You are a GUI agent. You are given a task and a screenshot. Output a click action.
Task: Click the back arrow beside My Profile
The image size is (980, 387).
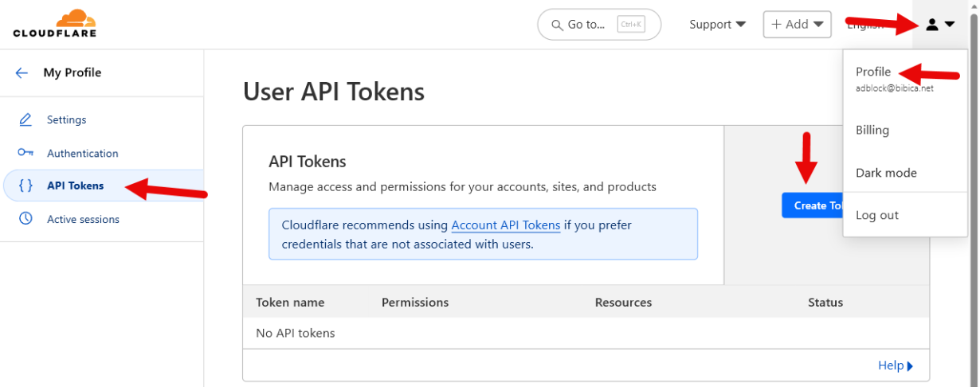(x=22, y=72)
